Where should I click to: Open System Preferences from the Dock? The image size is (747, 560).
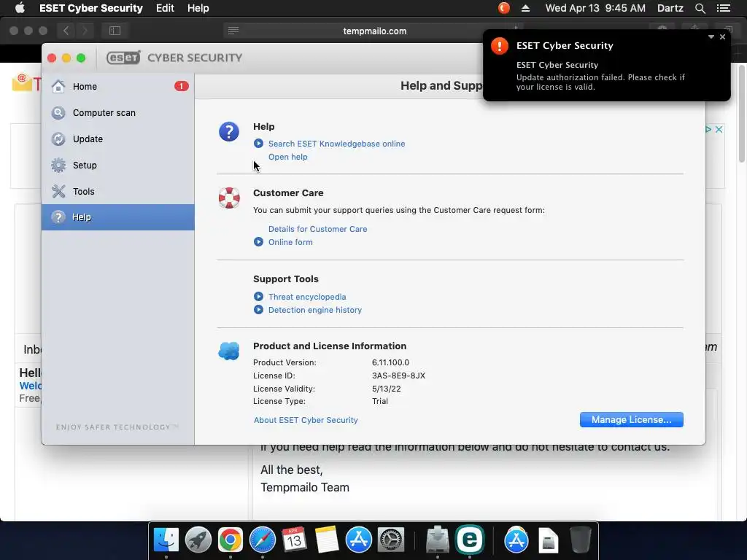click(x=391, y=540)
